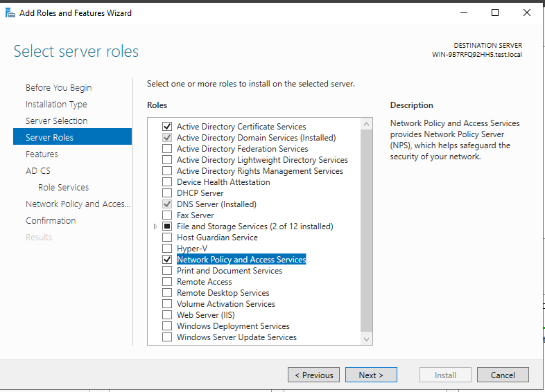Open the AD CS wizard step
This screenshot has height=392, width=545.
click(38, 171)
